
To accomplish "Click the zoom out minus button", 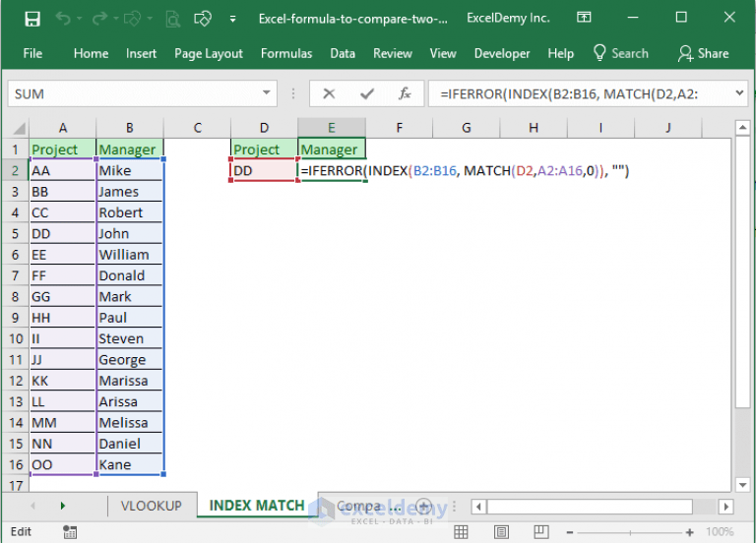I will coord(570,532).
